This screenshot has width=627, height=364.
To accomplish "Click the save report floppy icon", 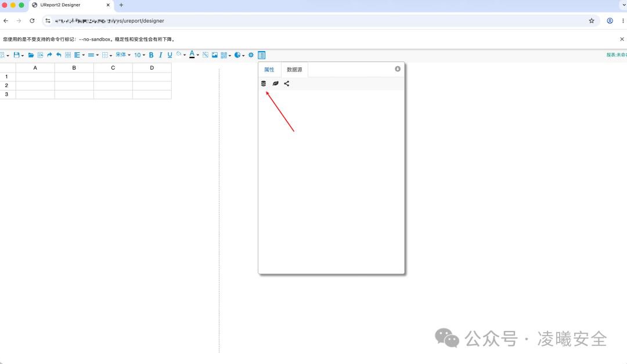I will [16, 55].
